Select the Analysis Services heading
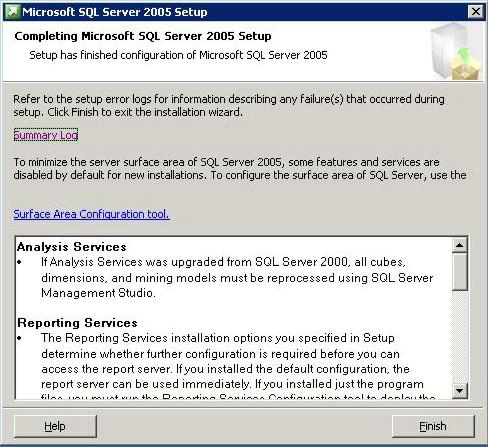This screenshot has height=447, width=488. pos(72,247)
